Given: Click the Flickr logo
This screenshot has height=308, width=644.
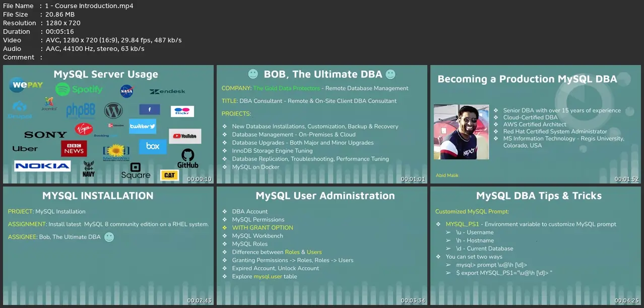Looking at the screenshot, I should point(182,111).
